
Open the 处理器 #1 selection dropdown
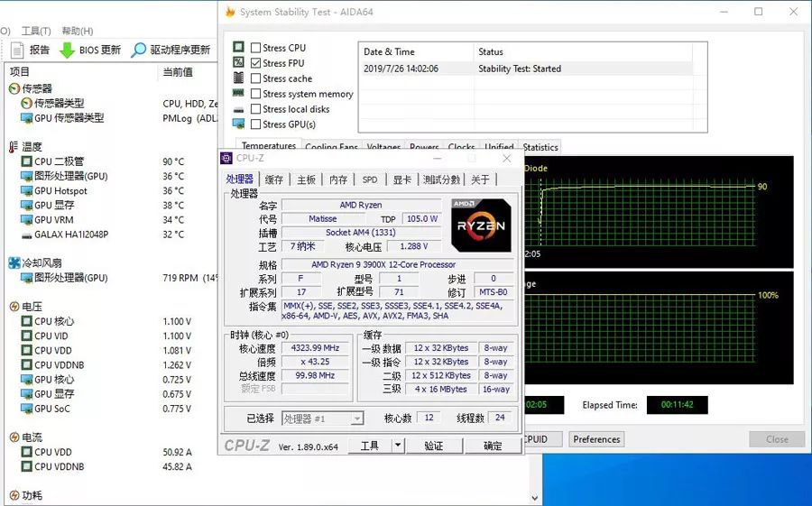356,419
